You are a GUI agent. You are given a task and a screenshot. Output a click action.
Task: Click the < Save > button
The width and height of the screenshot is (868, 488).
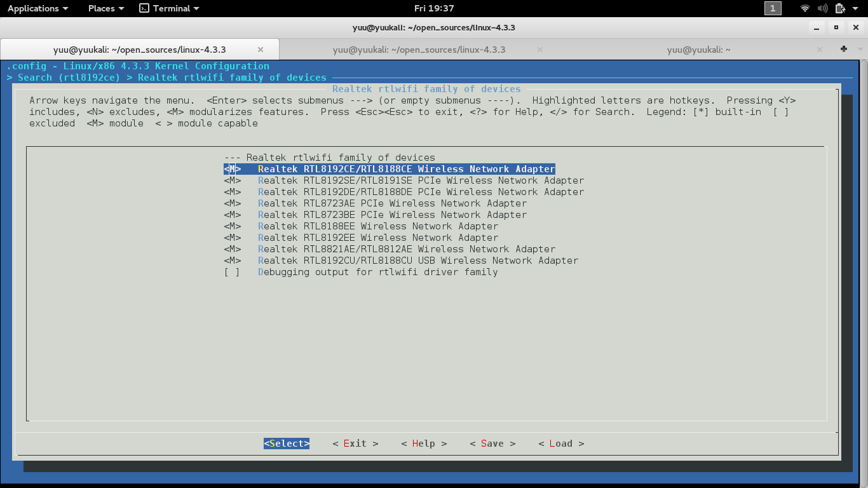[492, 444]
